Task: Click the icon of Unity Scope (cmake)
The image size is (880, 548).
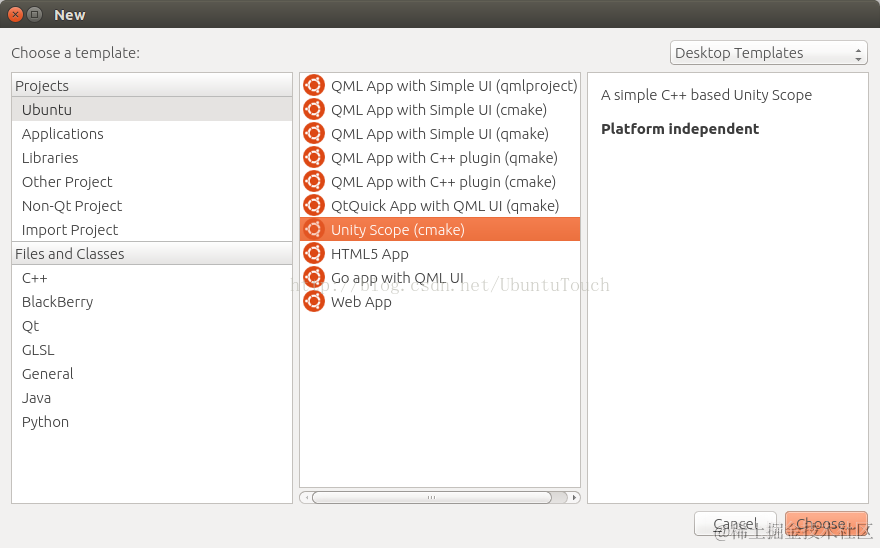Action: click(x=314, y=229)
